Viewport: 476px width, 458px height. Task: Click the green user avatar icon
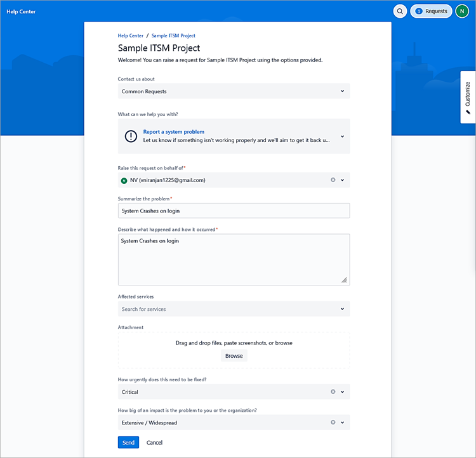pyautogui.click(x=462, y=11)
